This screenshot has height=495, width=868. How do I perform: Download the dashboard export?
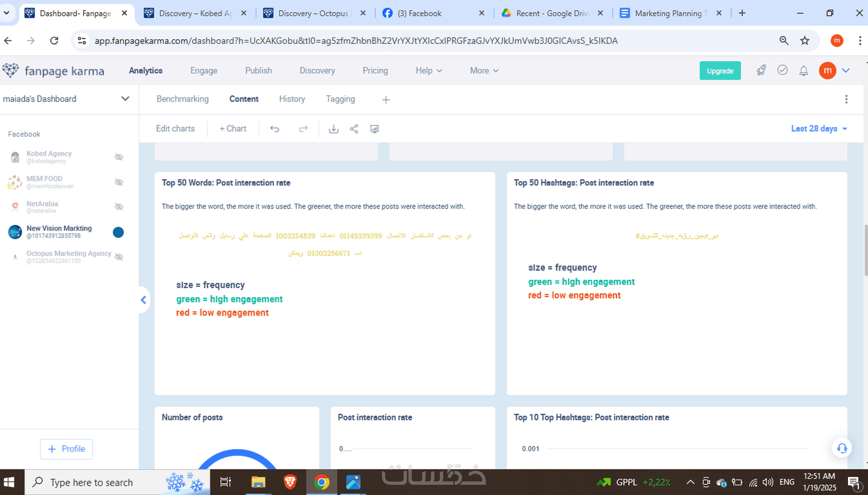point(333,129)
